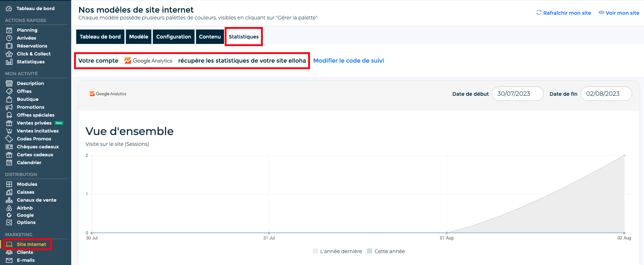
Task: Click the 02 Aug data point on chart
Action: (x=624, y=156)
